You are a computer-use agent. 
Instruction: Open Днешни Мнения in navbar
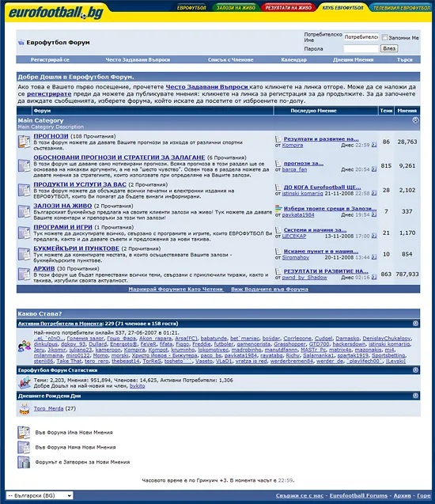point(353,59)
